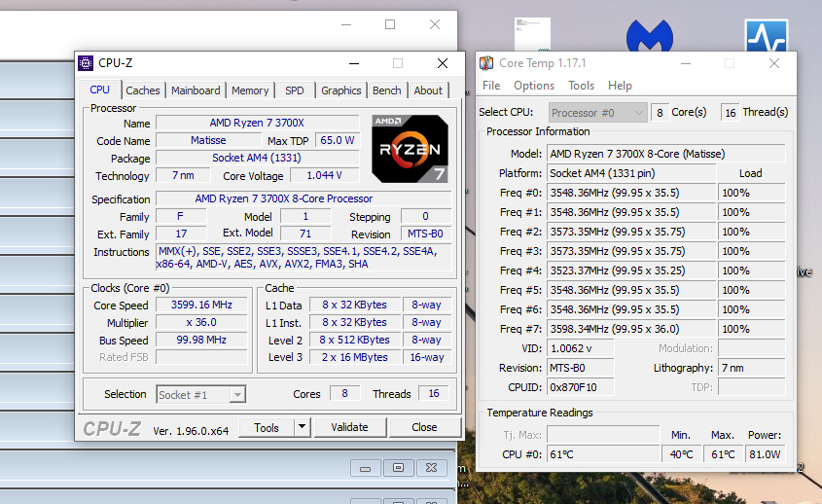The height and width of the screenshot is (504, 822).
Task: Click the Freq #2 value 3573.35MHz
Action: (x=631, y=232)
